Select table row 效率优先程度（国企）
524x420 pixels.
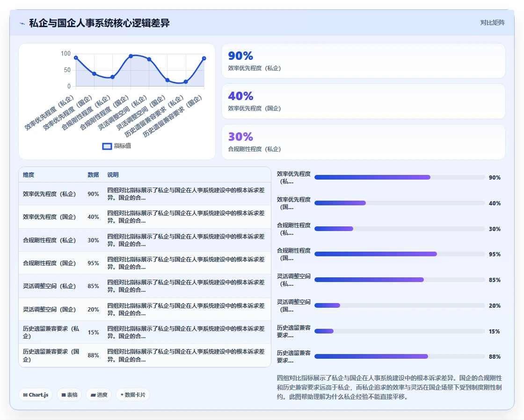145,217
